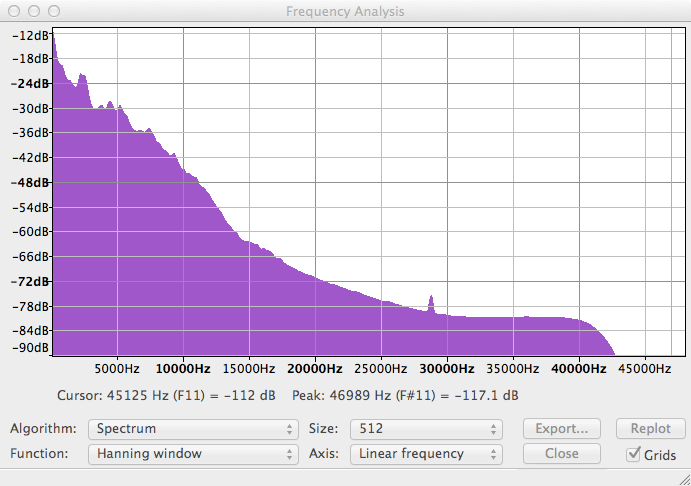
Task: Click the 5000Hz axis label
Action: pyautogui.click(x=117, y=369)
